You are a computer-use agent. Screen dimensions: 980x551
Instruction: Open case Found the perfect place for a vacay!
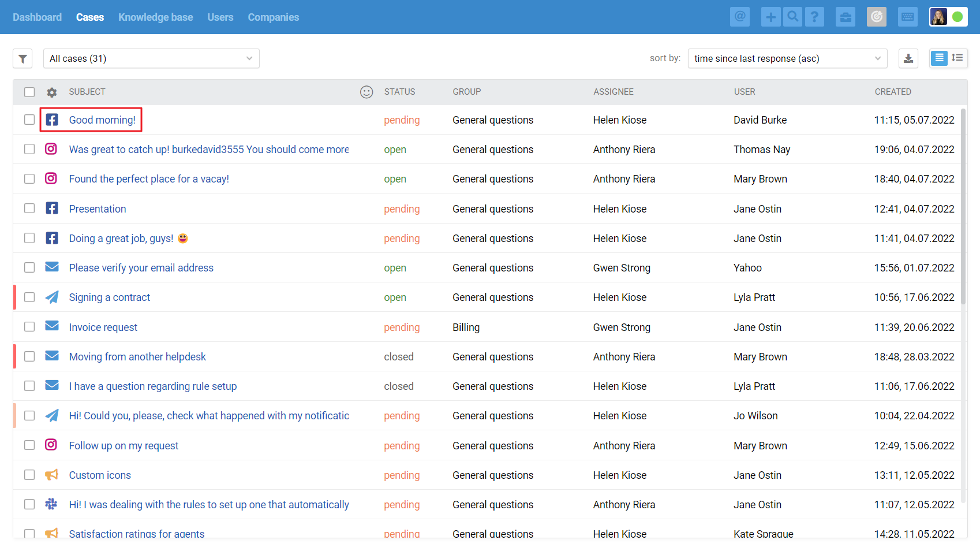(149, 179)
